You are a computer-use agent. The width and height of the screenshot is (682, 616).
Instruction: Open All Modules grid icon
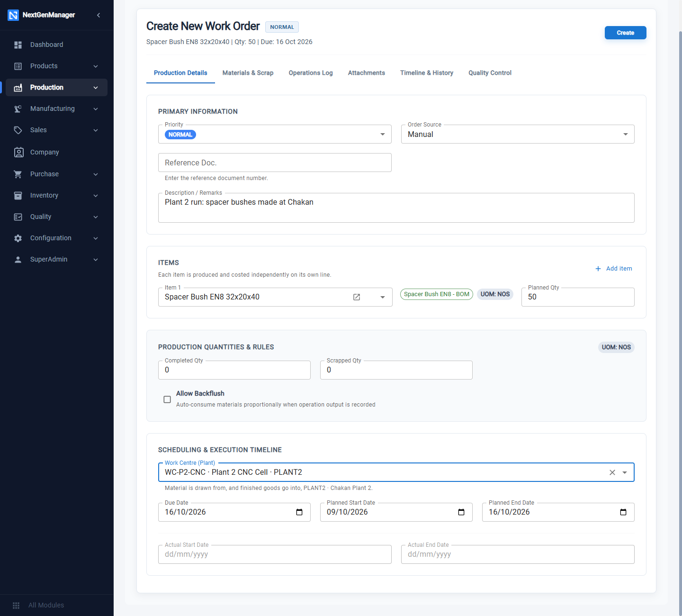(x=16, y=605)
